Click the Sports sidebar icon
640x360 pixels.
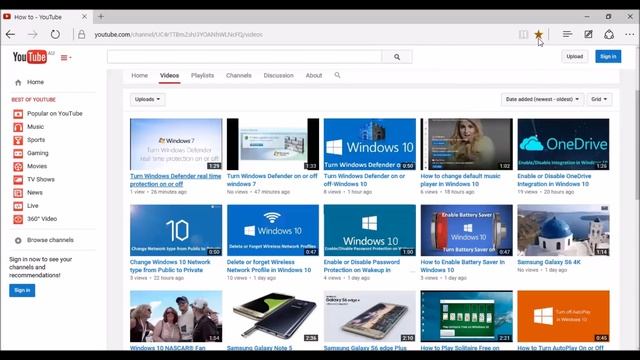pos(18,140)
